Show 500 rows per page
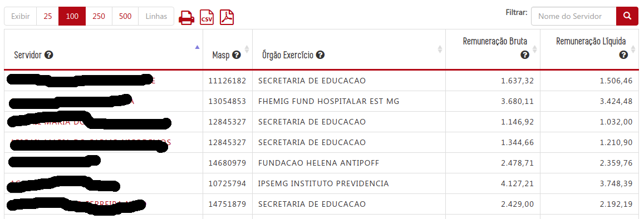This screenshot has height=219, width=644. click(125, 17)
